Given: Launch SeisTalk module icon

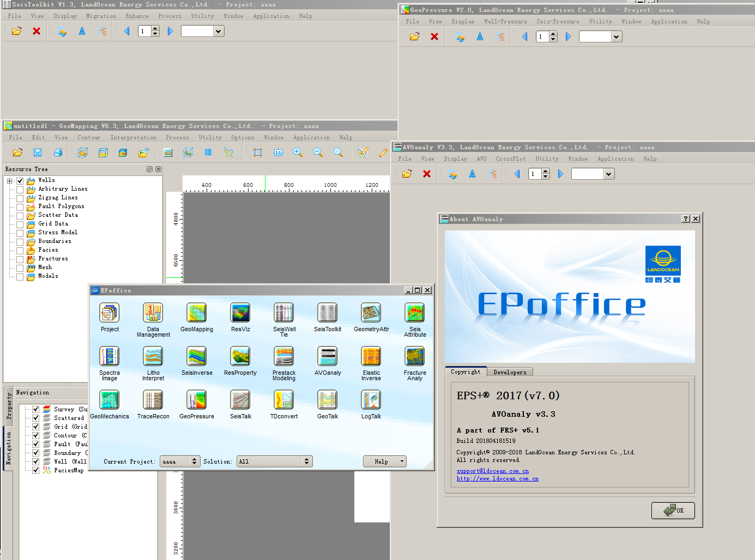Looking at the screenshot, I should coord(240,400).
